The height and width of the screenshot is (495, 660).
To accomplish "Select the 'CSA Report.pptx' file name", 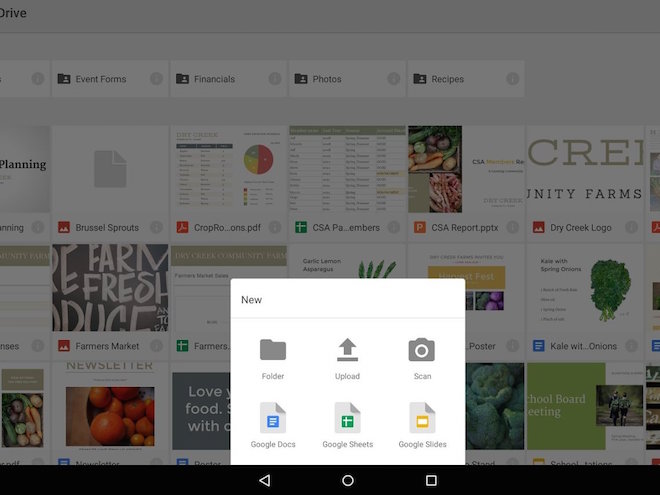I will (x=465, y=228).
